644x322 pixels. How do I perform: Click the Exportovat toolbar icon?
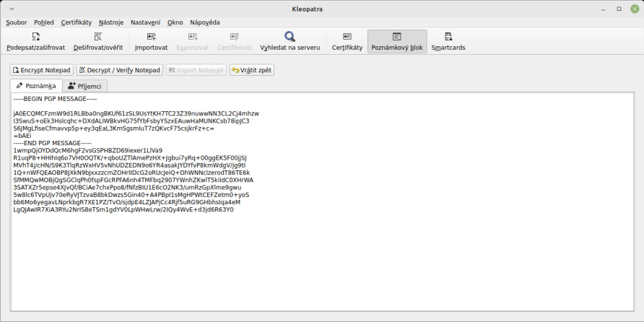tap(193, 41)
